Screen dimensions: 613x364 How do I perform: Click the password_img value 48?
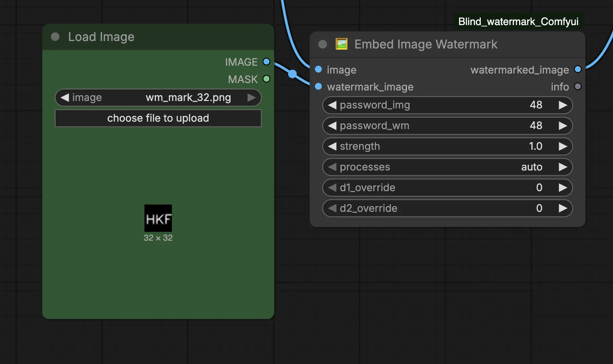(x=536, y=105)
